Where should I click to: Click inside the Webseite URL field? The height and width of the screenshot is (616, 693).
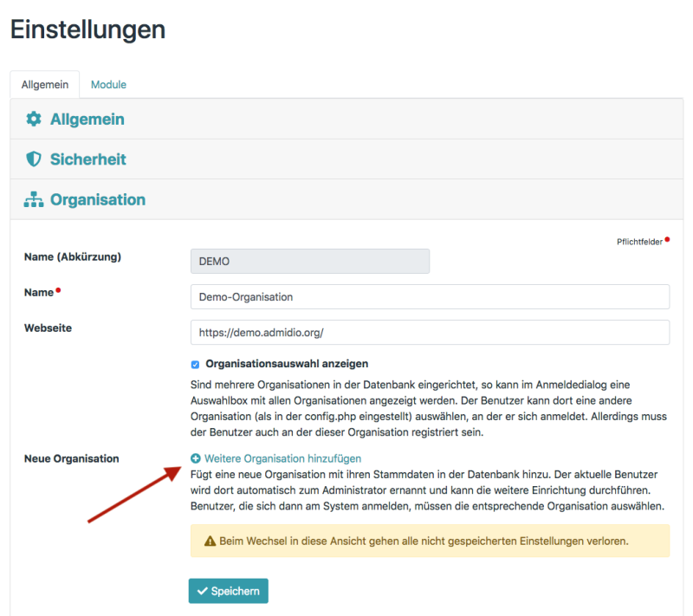[x=431, y=333]
